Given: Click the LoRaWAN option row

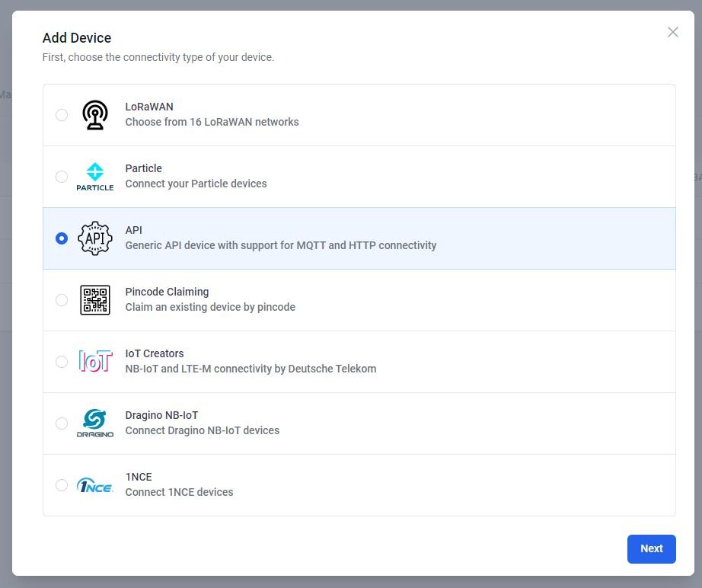Looking at the screenshot, I should (358, 114).
